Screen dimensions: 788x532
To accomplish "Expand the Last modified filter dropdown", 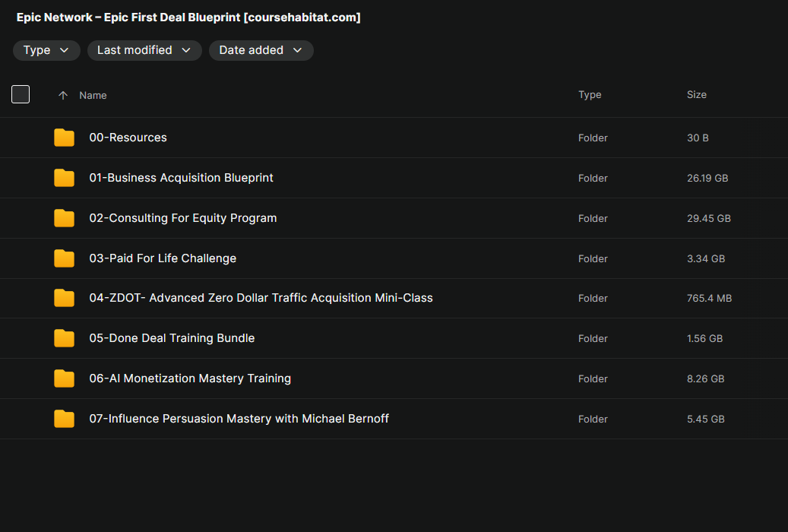I will pyautogui.click(x=144, y=50).
